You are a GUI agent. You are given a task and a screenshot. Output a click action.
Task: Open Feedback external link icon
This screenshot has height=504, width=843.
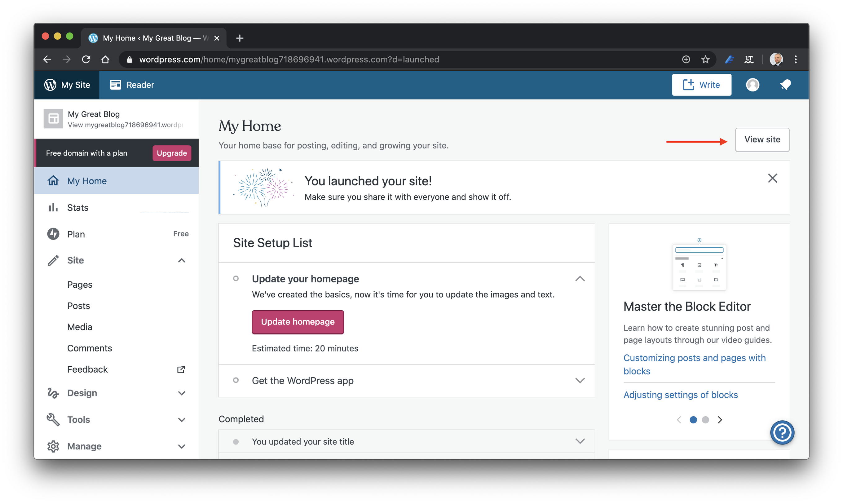coord(181,369)
